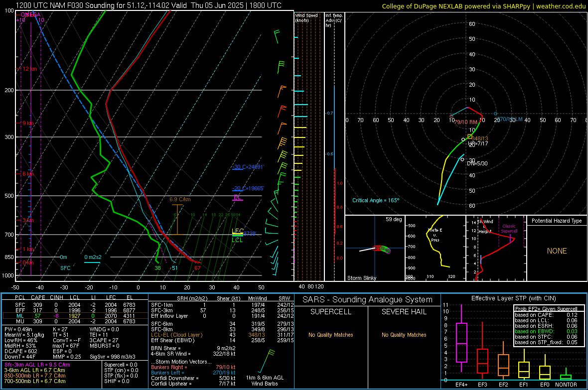Viewport: 588px width, 390px height.
Task: Click the Sfc-3km AGL LR = 9.5 C/km line
Action: coord(37,365)
